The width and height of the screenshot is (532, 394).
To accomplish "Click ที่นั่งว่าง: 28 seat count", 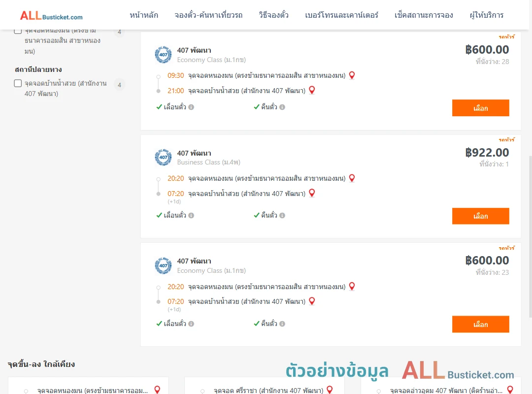I will pos(492,62).
